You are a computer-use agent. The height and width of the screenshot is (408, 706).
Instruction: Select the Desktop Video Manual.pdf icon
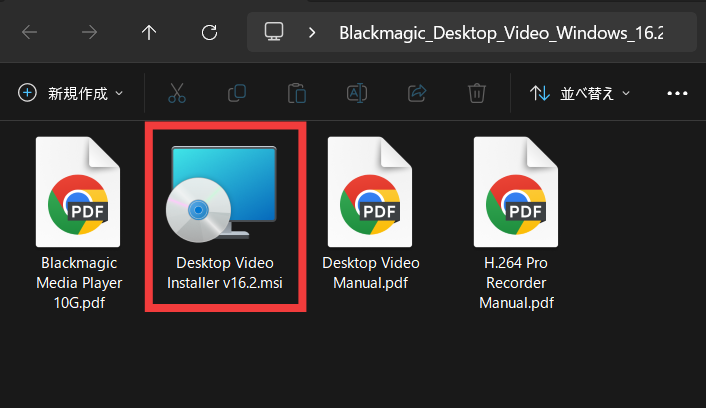click(370, 192)
